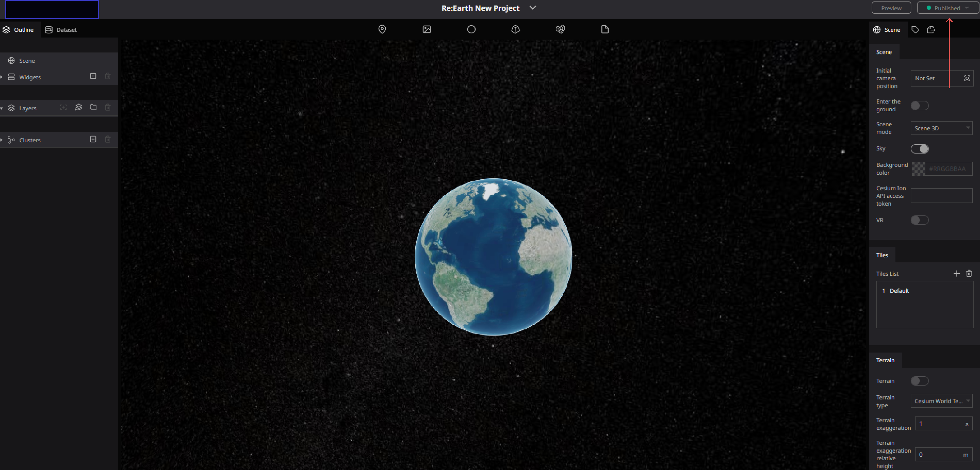Select the Scene tab in right panel

(x=887, y=30)
